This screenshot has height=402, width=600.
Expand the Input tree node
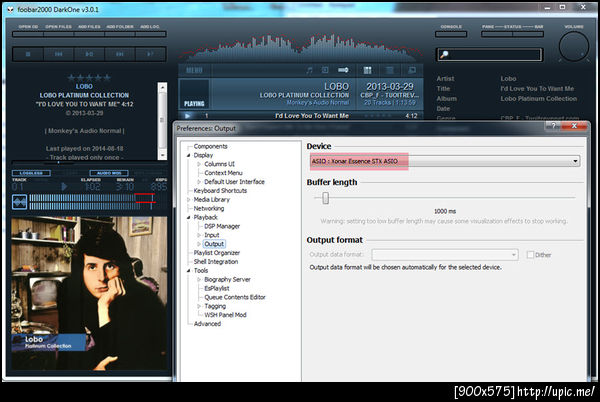[x=199, y=235]
